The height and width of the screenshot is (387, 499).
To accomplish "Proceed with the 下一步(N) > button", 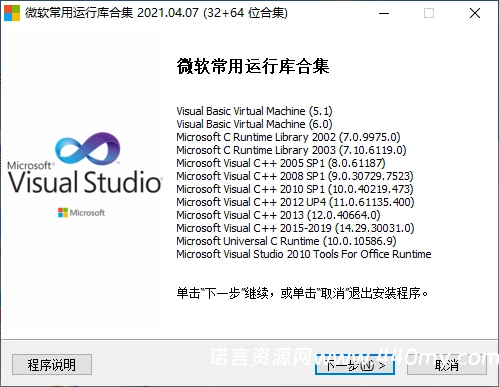I will pos(355,365).
